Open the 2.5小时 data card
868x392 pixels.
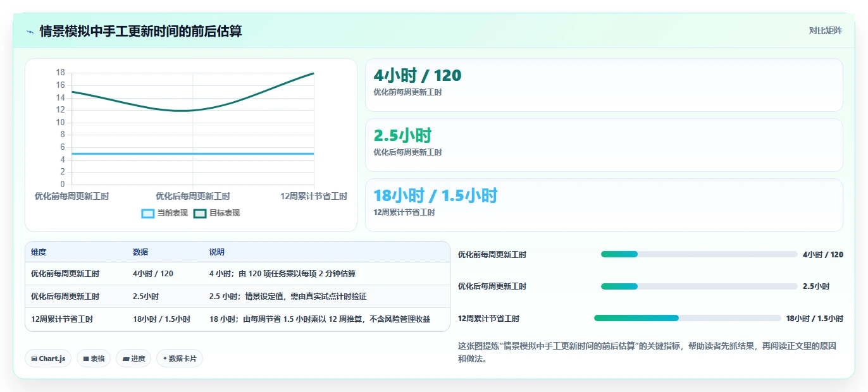604,145
